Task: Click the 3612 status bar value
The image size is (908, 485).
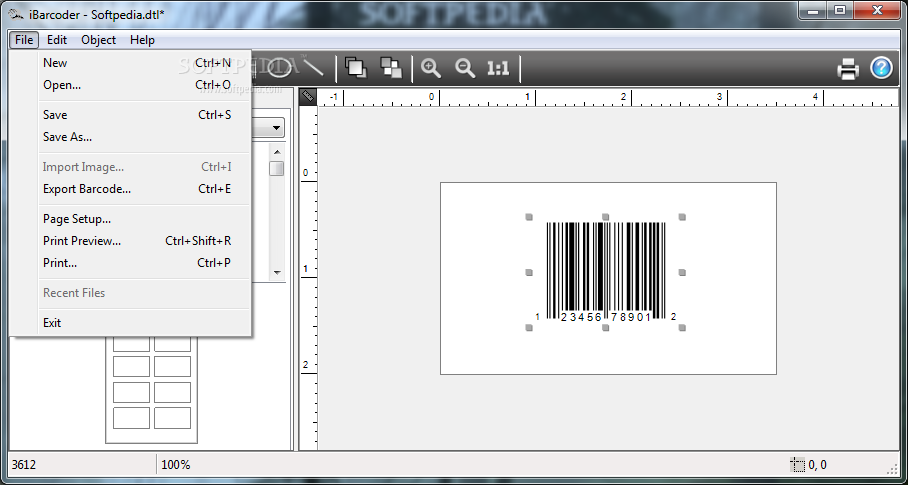Action: 24,465
